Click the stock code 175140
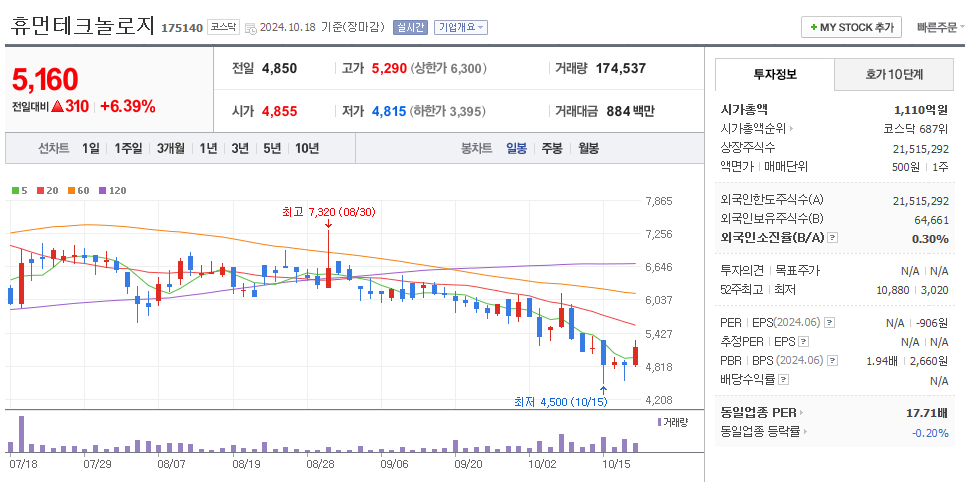Viewport: 972px width, 482px height. (x=182, y=28)
